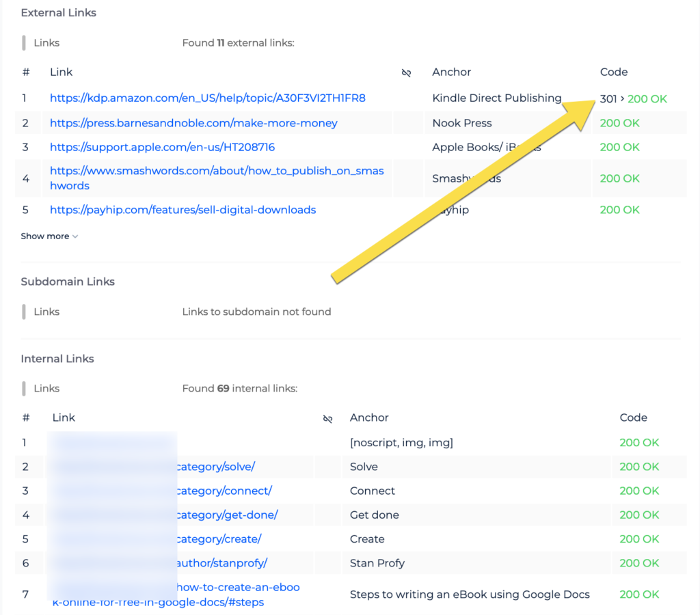Click the 200 OK code for Nook Press row
The image size is (700, 615).
click(x=619, y=123)
